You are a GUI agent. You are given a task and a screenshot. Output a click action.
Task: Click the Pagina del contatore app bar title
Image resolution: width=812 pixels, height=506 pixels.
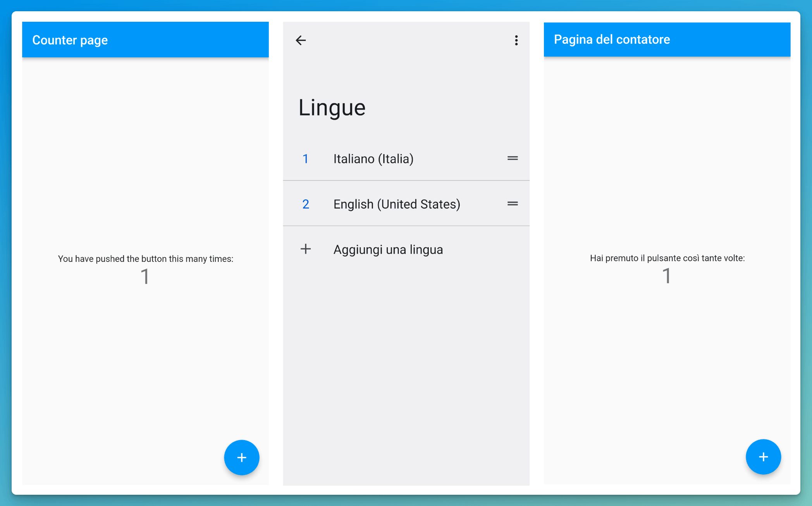612,40
